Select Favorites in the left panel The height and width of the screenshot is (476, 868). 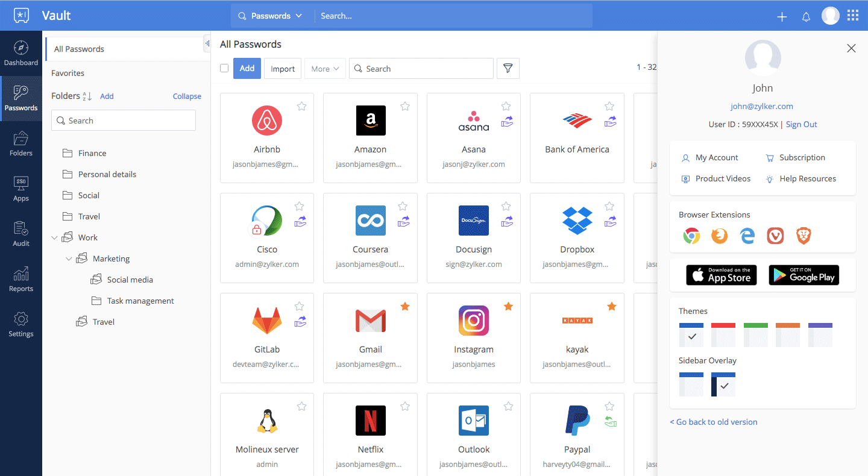point(68,73)
